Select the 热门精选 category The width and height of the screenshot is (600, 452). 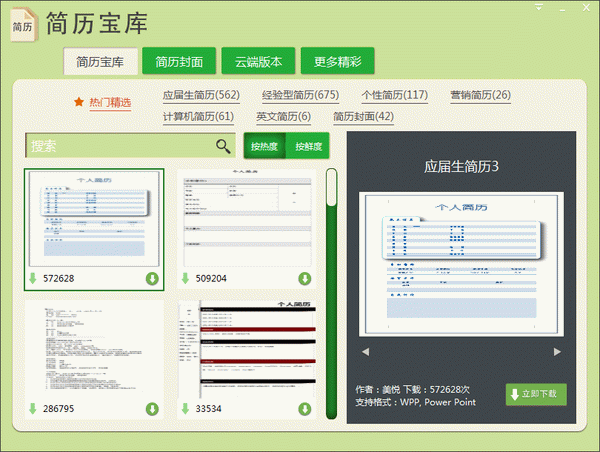(110, 102)
